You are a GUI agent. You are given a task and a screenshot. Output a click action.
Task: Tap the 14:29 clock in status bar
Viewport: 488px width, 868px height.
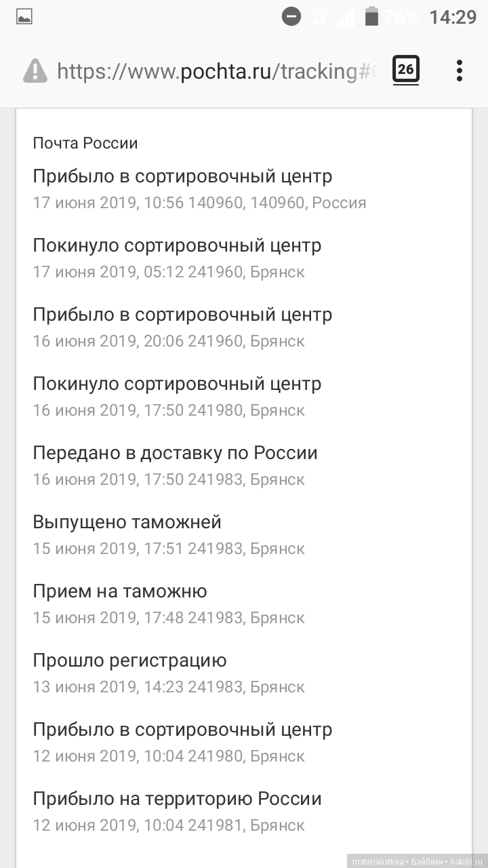point(453,17)
